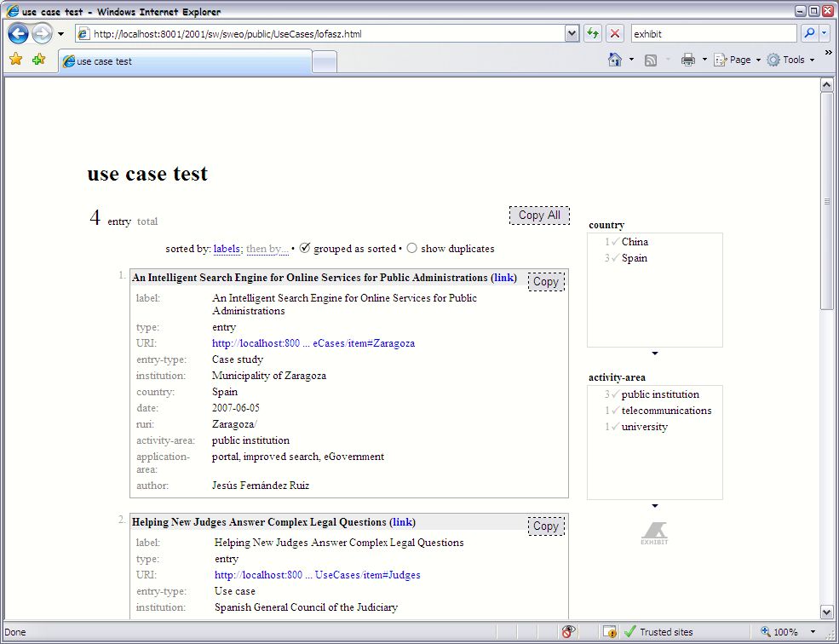Image resolution: width=839 pixels, height=644 pixels.
Task: Click the search magnifier icon
Action: click(809, 34)
